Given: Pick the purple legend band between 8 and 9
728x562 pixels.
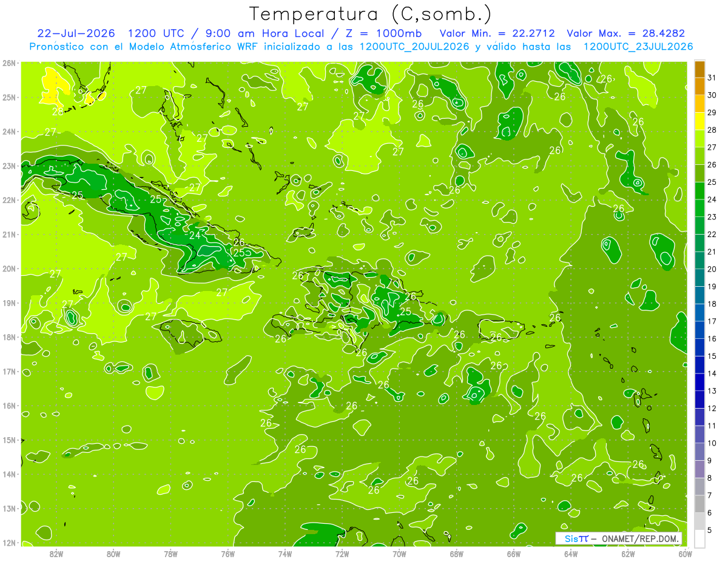Looking at the screenshot, I should (699, 469).
